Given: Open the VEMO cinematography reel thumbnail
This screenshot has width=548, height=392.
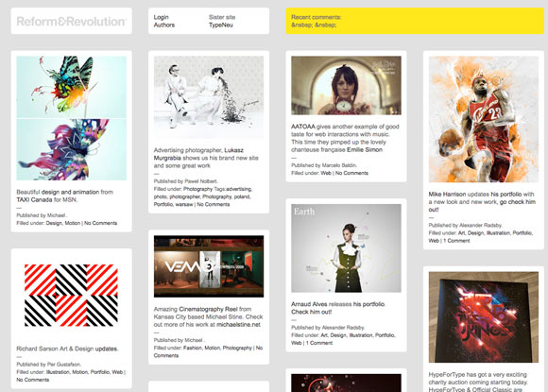Looking at the screenshot, I should pyautogui.click(x=209, y=266).
